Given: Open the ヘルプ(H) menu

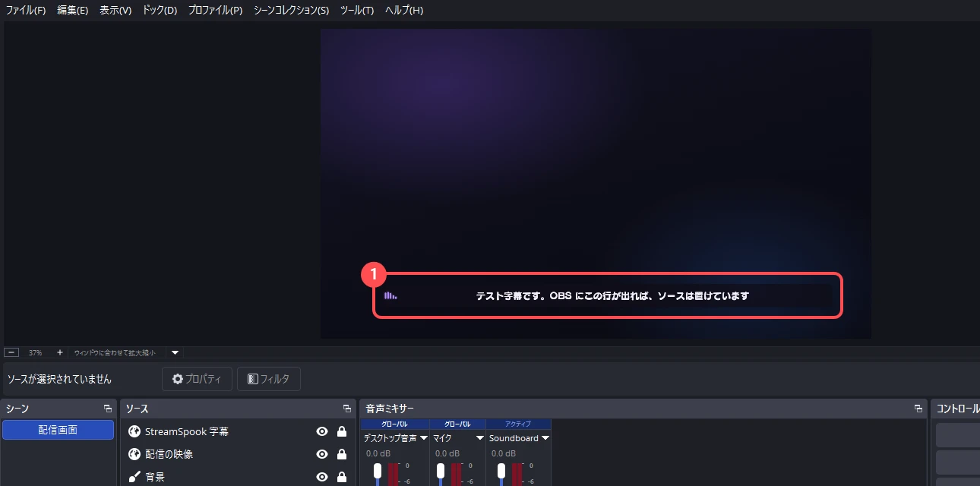Looking at the screenshot, I should pyautogui.click(x=404, y=11).
